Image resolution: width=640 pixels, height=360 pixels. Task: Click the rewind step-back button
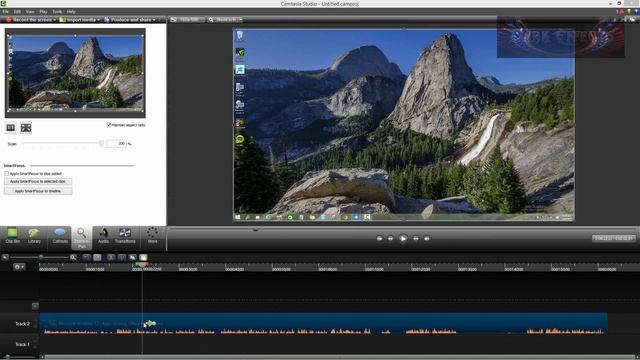tap(391, 238)
